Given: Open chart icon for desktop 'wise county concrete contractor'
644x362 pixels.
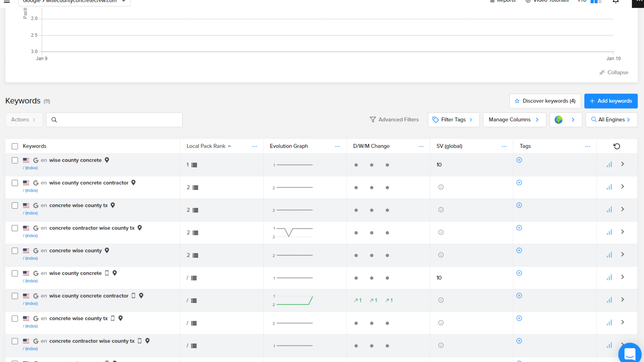Looking at the screenshot, I should tap(609, 187).
